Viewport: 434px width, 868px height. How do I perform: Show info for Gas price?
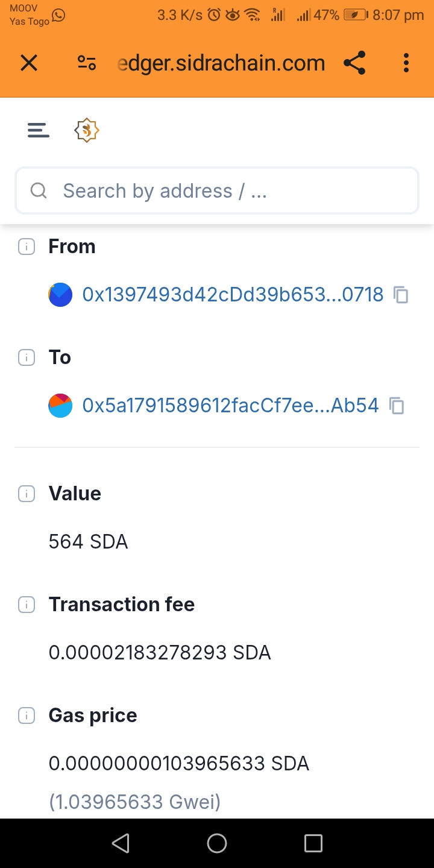[27, 715]
